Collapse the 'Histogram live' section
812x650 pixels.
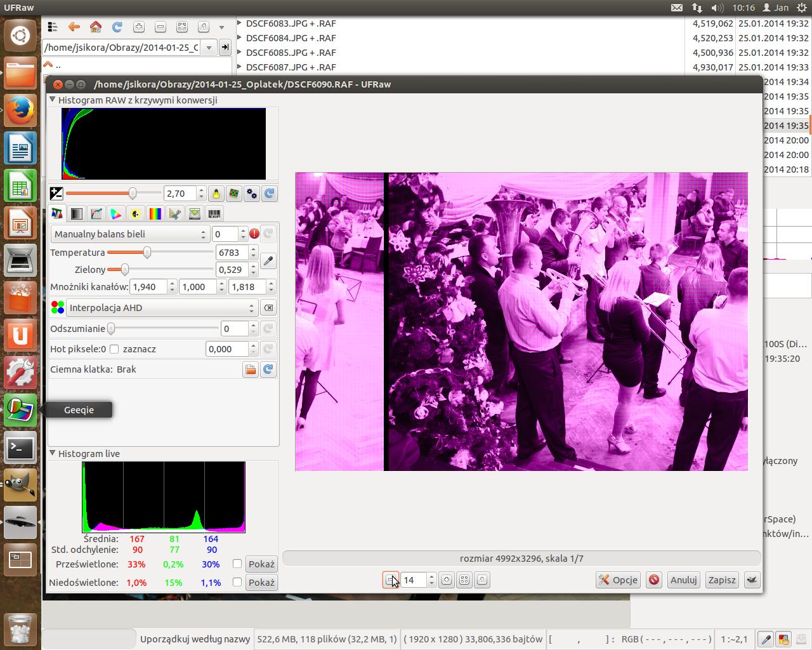[53, 453]
